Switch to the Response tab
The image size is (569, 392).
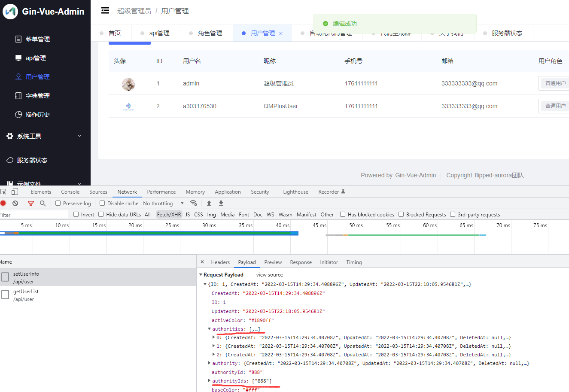coord(301,262)
